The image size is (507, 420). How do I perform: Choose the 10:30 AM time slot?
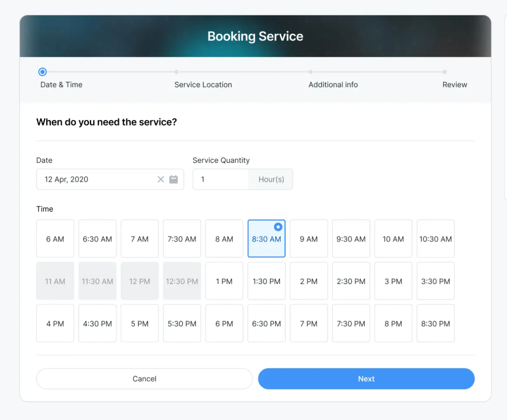click(435, 239)
